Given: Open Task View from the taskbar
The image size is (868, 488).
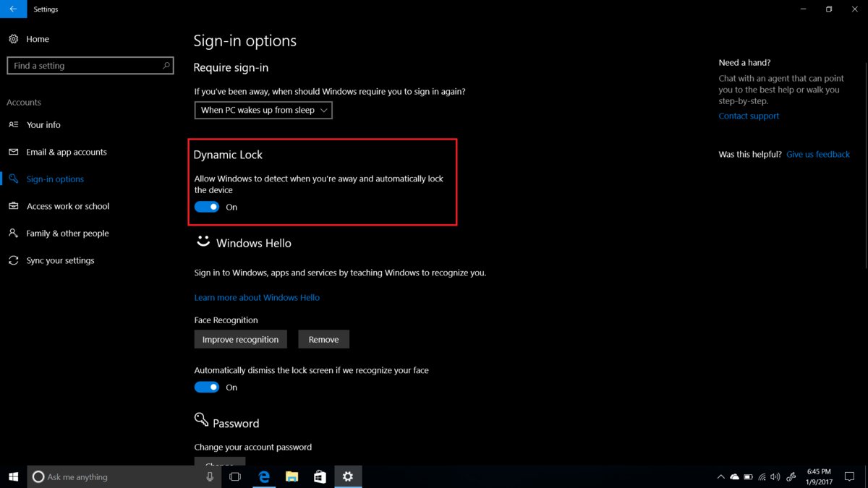Looking at the screenshot, I should [234, 476].
